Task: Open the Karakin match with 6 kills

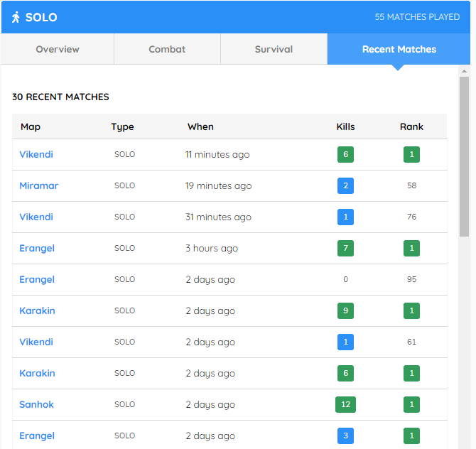Action: coord(38,374)
